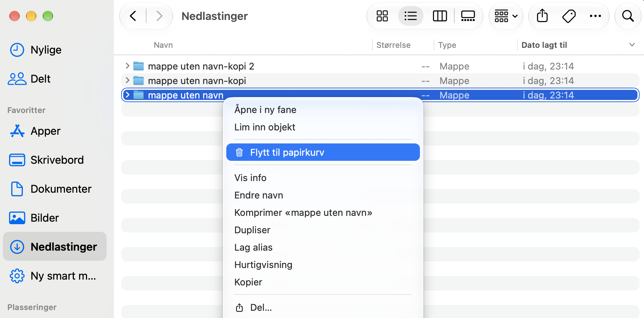
Task: Click folder icon of mappe uten navn-kopi
Action: 139,80
